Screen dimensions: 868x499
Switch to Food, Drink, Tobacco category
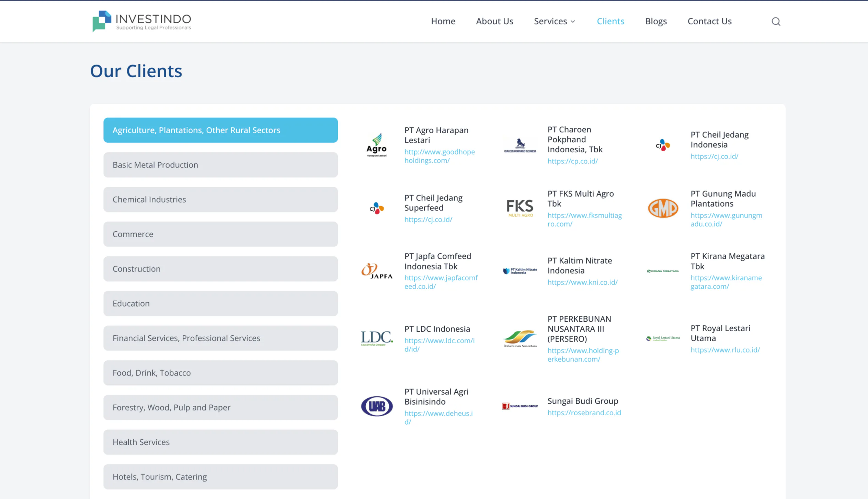pos(220,373)
